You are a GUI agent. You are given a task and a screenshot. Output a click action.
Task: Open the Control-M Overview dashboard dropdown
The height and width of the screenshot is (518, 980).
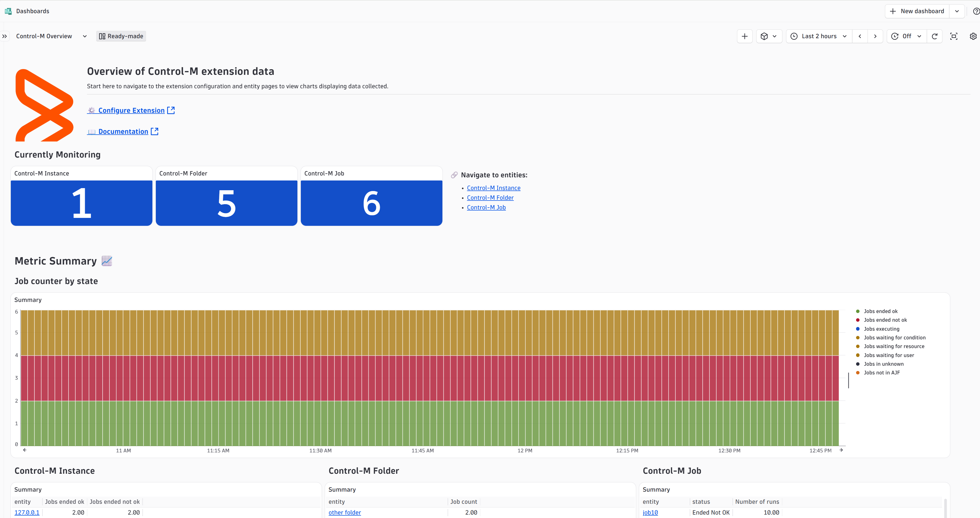pyautogui.click(x=84, y=36)
